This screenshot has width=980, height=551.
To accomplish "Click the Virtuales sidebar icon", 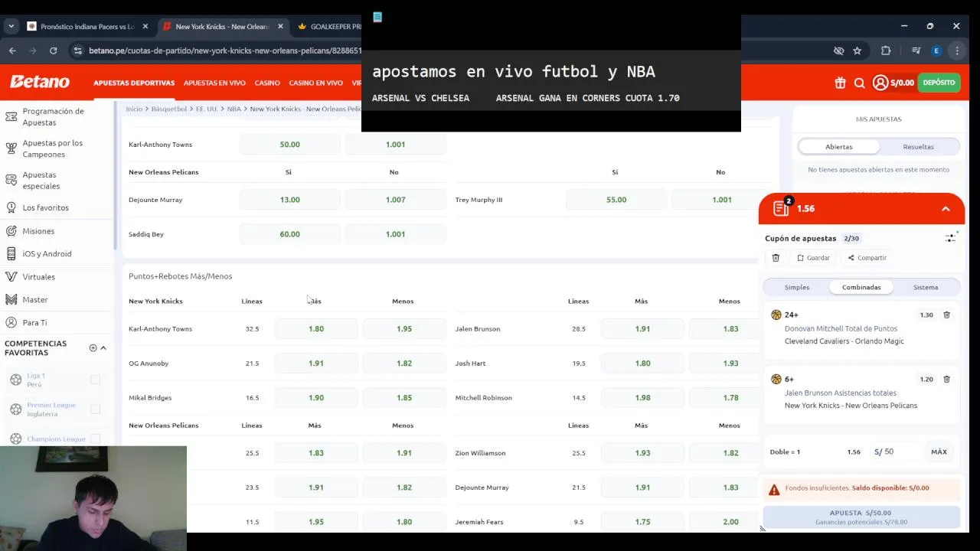I will pos(11,276).
